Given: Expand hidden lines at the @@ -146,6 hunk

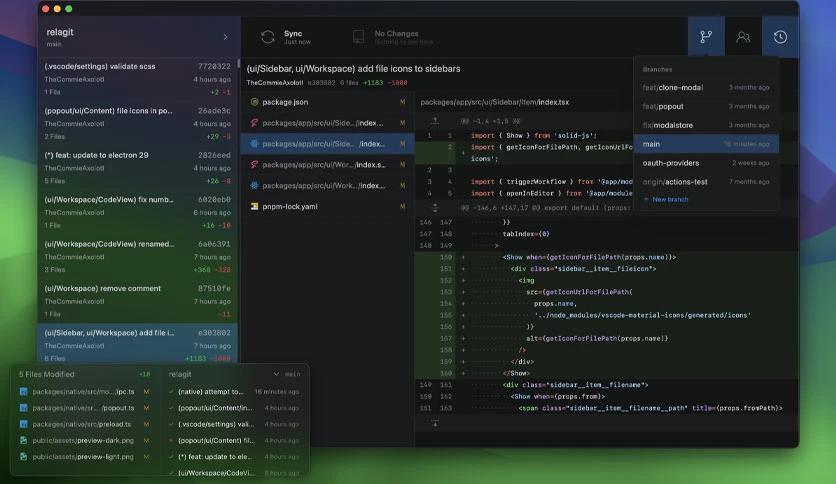Looking at the screenshot, I should [x=435, y=208].
